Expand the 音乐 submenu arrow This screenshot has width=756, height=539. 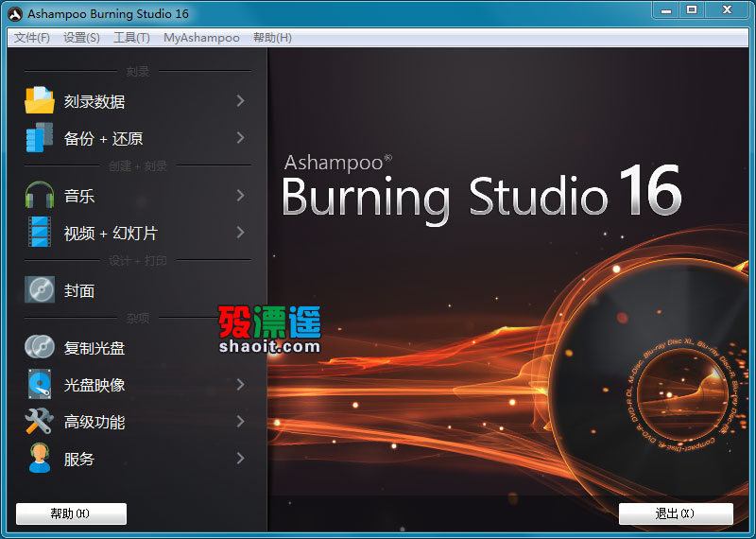(x=240, y=196)
